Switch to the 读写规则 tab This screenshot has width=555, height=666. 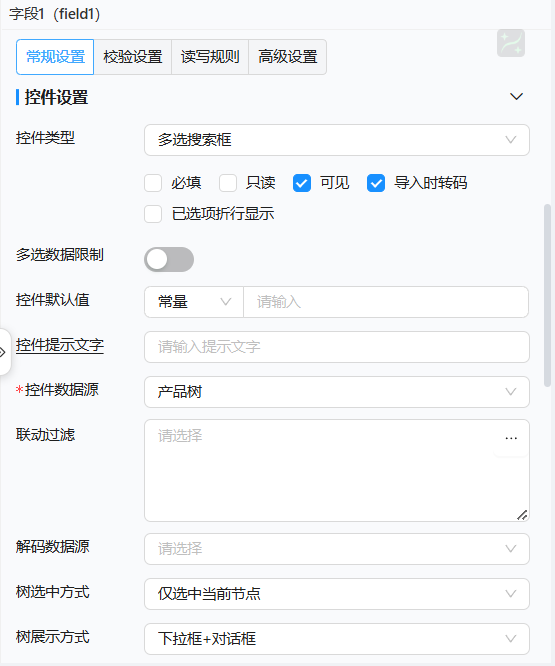pos(210,57)
